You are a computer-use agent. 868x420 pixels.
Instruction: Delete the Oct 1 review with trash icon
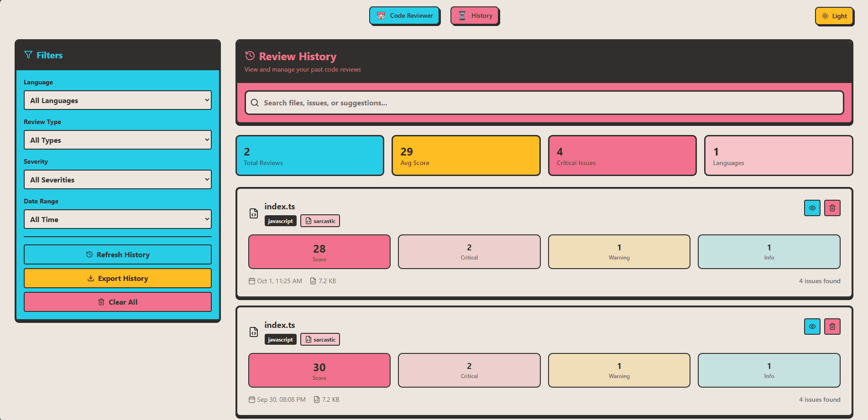pyautogui.click(x=832, y=208)
